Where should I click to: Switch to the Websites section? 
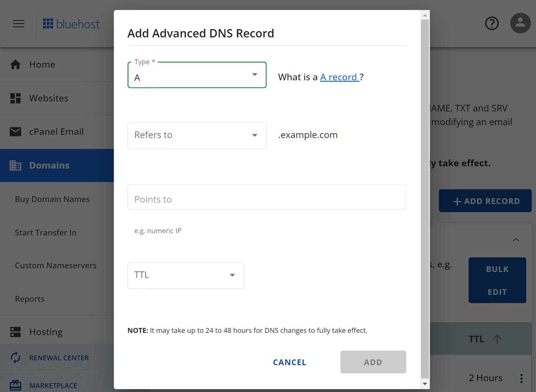coord(49,98)
